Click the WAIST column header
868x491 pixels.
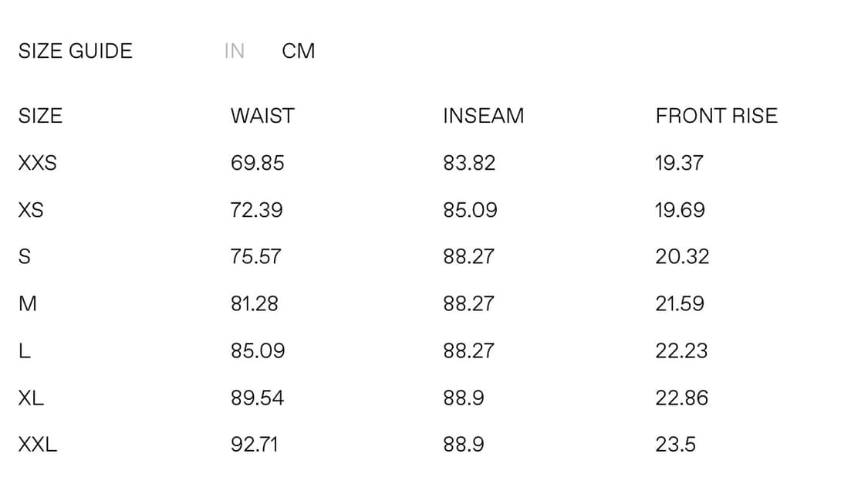point(262,116)
